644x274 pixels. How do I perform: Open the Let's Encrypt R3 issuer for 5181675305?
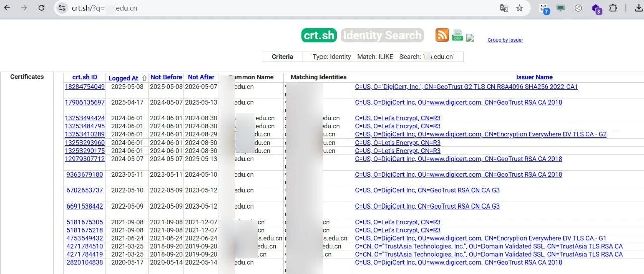point(397,222)
